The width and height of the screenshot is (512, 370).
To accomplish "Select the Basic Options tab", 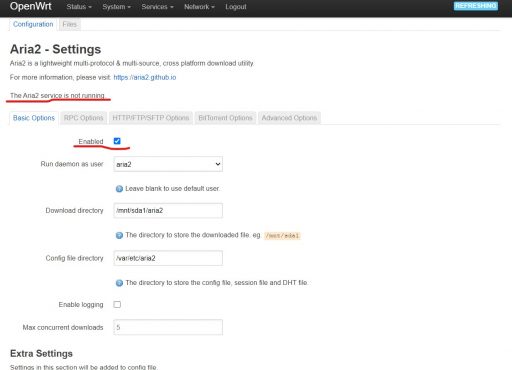I will pos(34,118).
